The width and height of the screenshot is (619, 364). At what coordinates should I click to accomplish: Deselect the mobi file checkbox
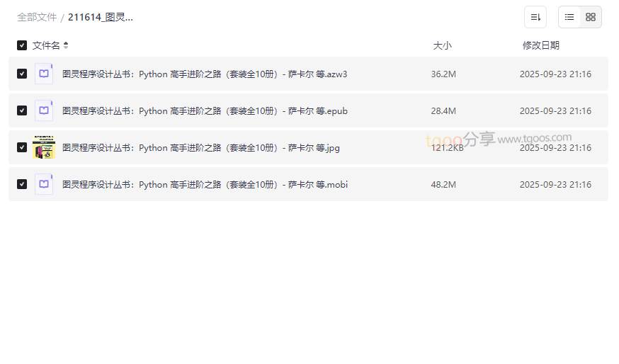[x=22, y=184]
